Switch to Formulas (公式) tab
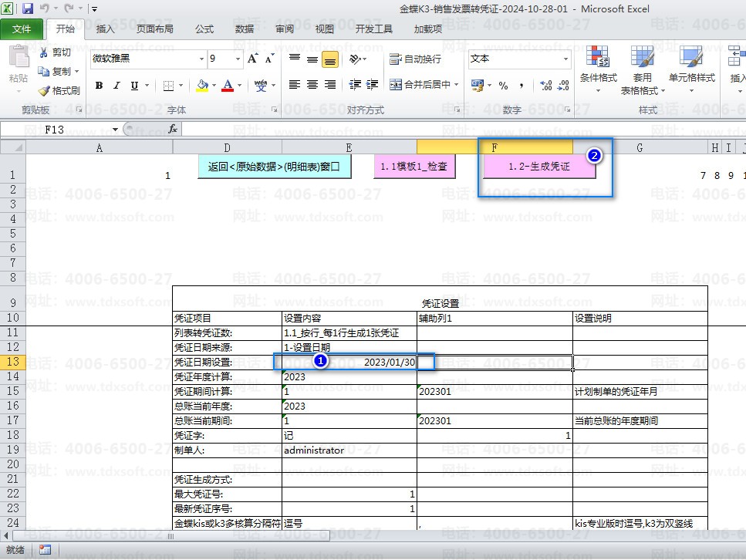Screen dimensions: 746x560 [x=204, y=29]
